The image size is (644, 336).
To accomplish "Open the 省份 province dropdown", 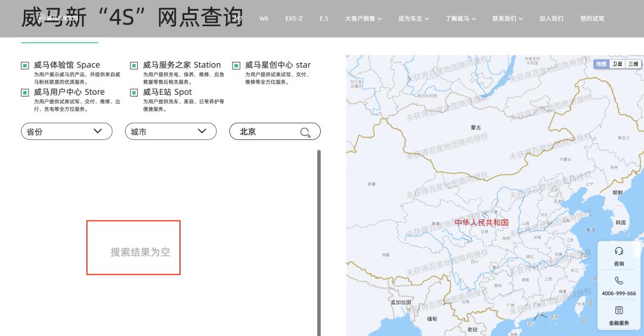I will [x=67, y=131].
